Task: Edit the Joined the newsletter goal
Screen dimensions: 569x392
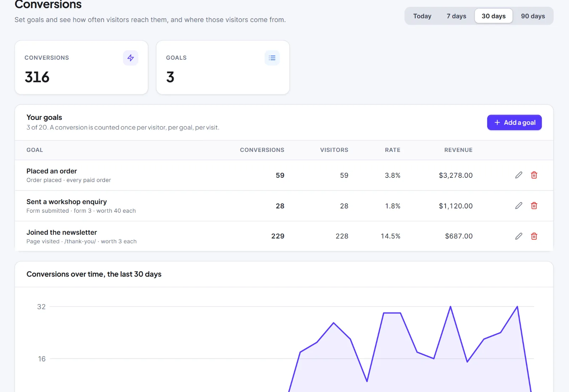Action: [x=519, y=236]
